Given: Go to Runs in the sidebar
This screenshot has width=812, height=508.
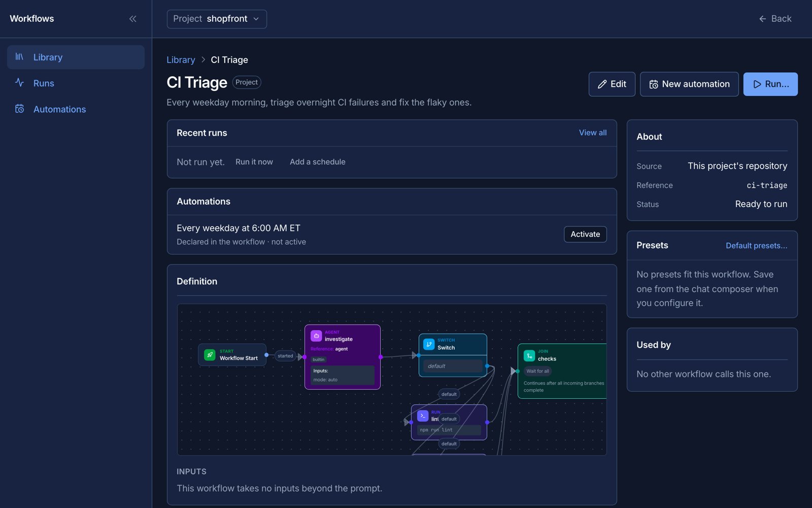Looking at the screenshot, I should [76, 83].
